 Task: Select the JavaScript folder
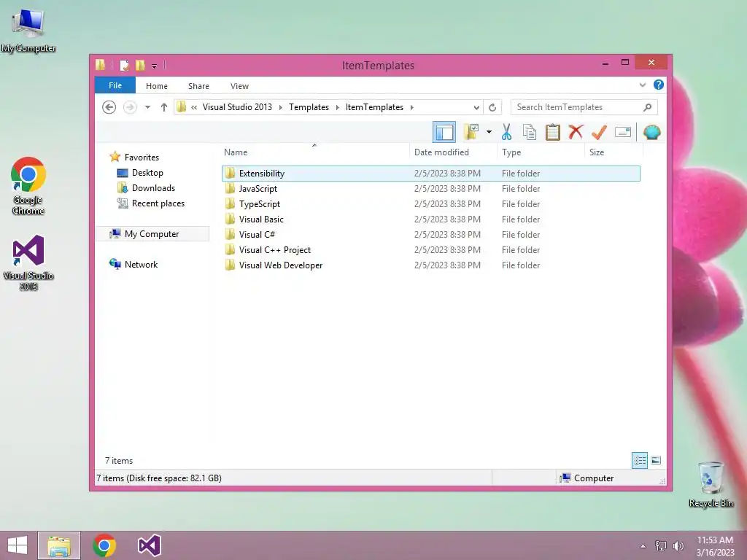(x=430, y=189)
